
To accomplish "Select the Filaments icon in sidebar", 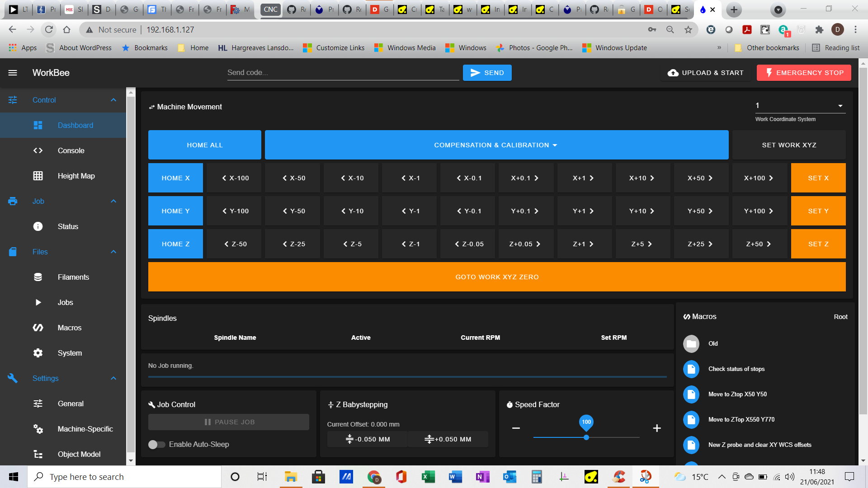I will [39, 277].
